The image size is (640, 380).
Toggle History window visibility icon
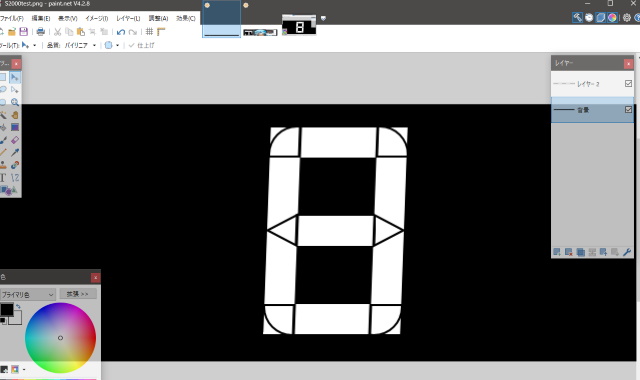(x=589, y=18)
